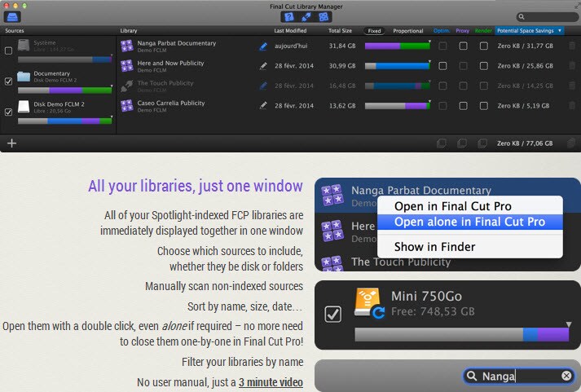Click the pencil icon for Nanga Parbat Documentary
Screen dimensions: 581x392
pyautogui.click(x=263, y=46)
